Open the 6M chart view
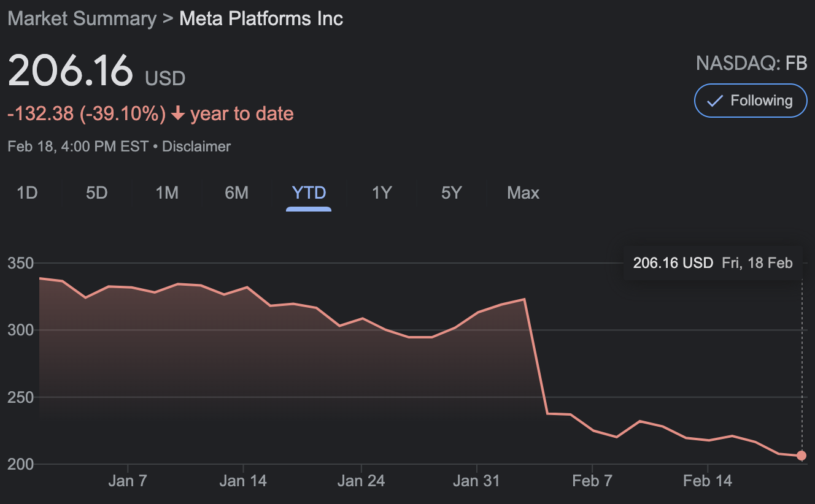815x504 pixels. tap(236, 193)
